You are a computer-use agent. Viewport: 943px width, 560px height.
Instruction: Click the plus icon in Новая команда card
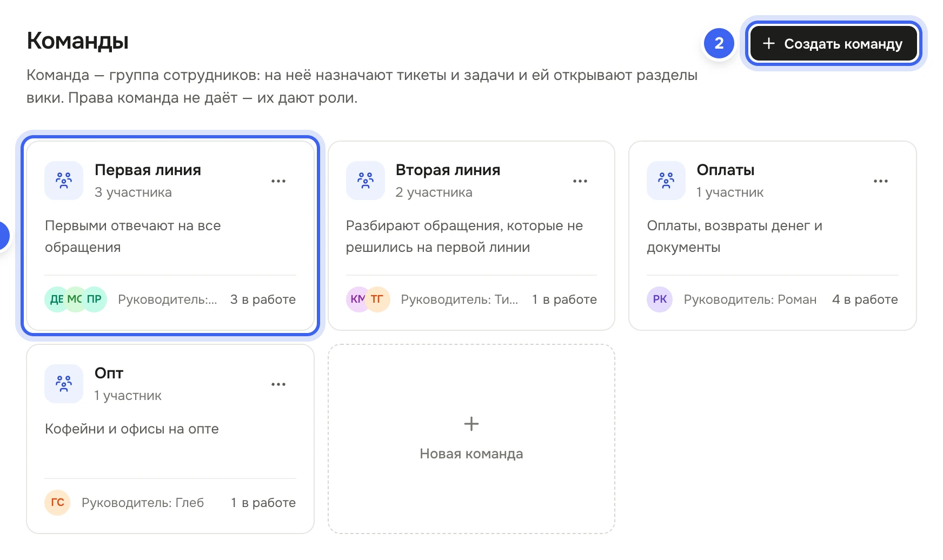point(471,424)
